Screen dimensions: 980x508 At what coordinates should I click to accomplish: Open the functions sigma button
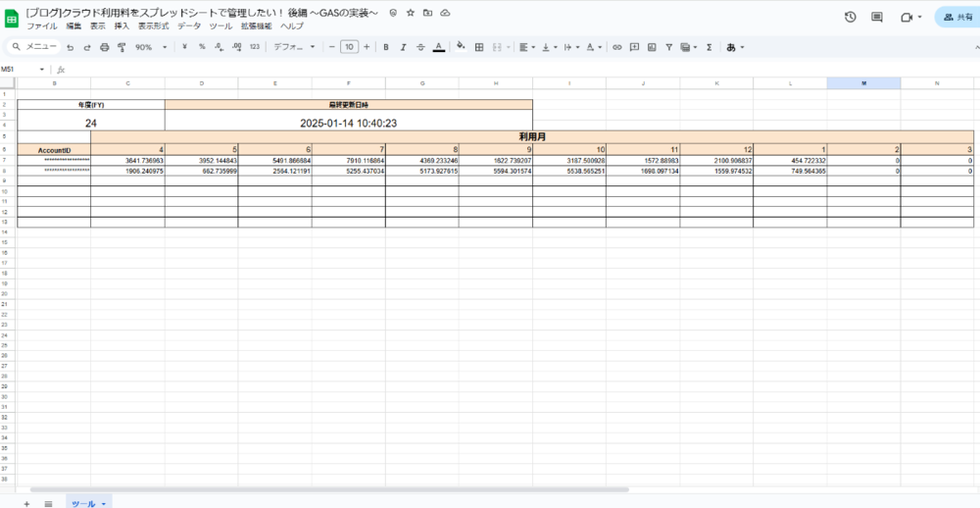(x=709, y=47)
